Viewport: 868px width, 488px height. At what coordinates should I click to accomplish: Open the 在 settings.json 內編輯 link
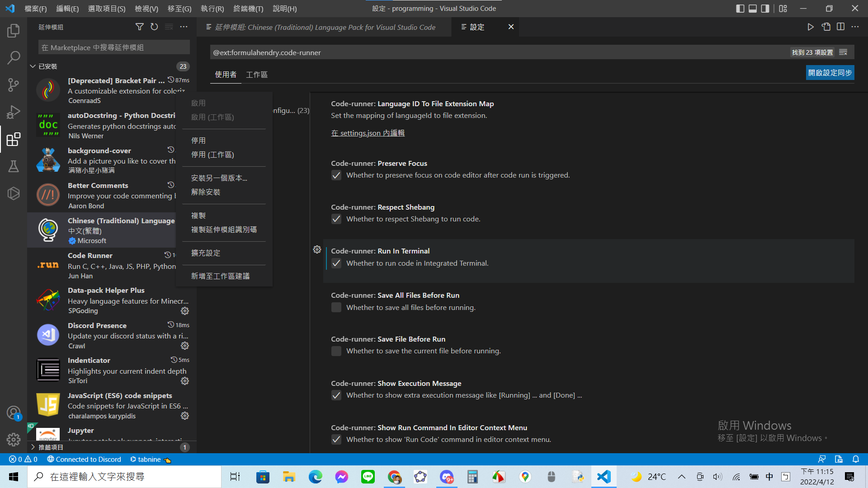pyautogui.click(x=368, y=133)
